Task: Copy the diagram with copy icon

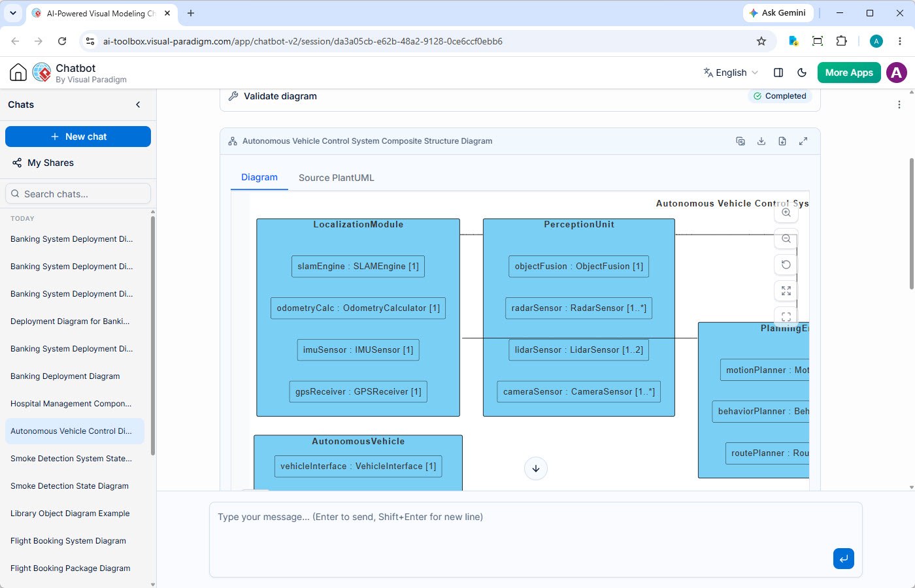Action: click(x=740, y=141)
